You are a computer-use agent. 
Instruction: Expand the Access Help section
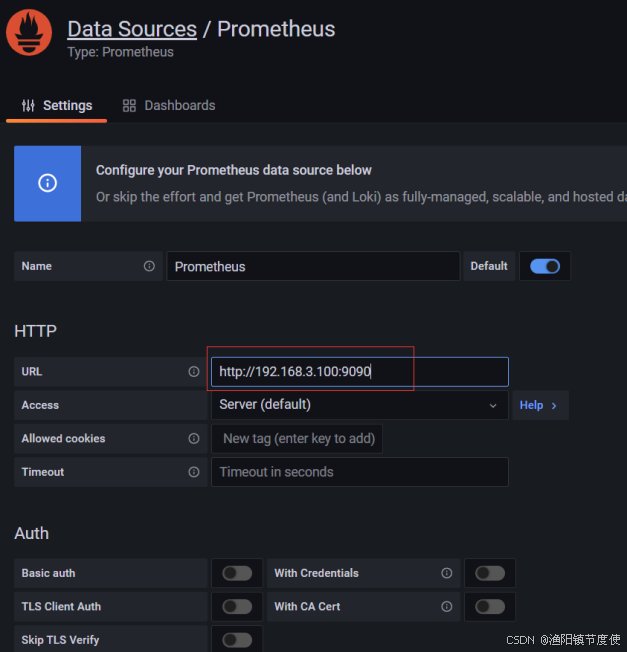point(540,405)
